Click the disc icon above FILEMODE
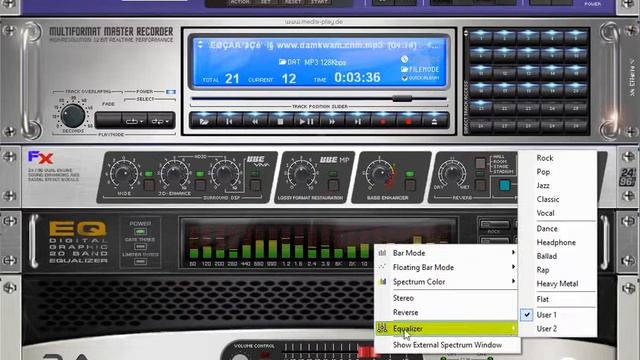The image size is (640, 360). pos(404,59)
